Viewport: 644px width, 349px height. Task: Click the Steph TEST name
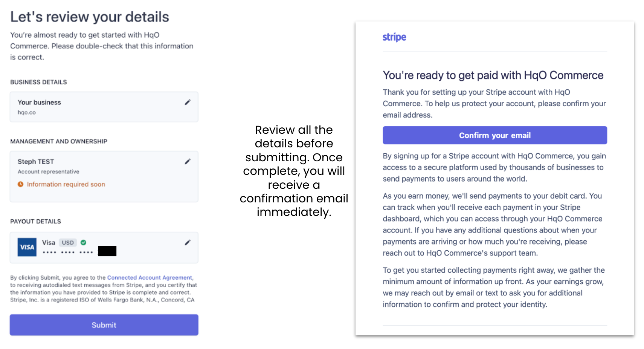coord(36,162)
